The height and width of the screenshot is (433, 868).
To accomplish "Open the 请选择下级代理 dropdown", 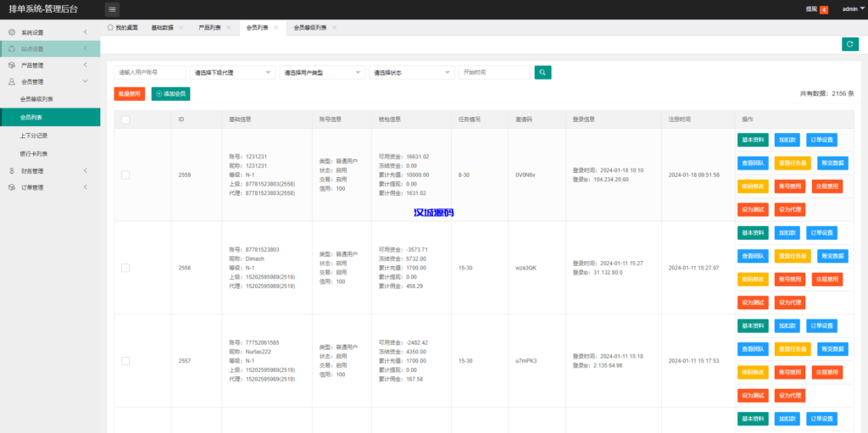I will pyautogui.click(x=233, y=73).
